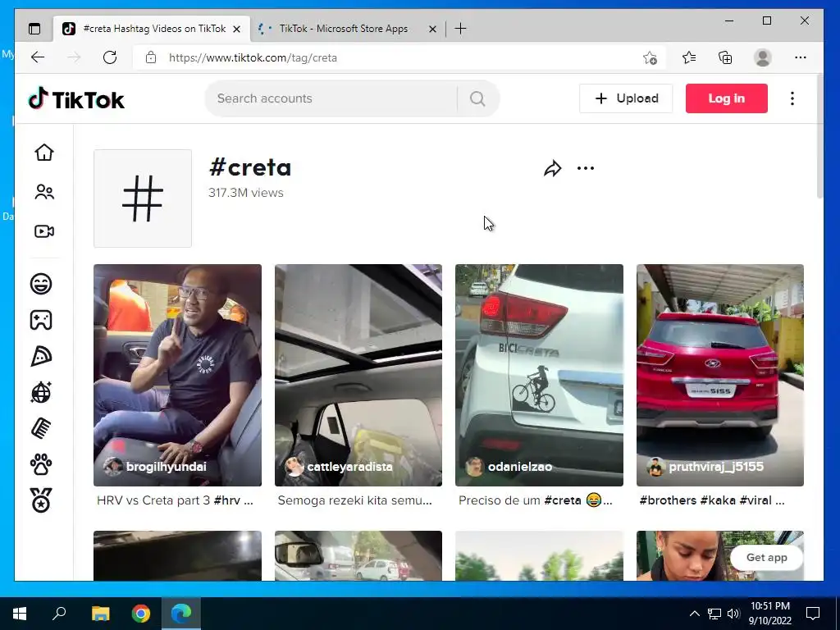The image size is (840, 630).
Task: Open the Favorites list icon in Edge
Action: click(689, 57)
